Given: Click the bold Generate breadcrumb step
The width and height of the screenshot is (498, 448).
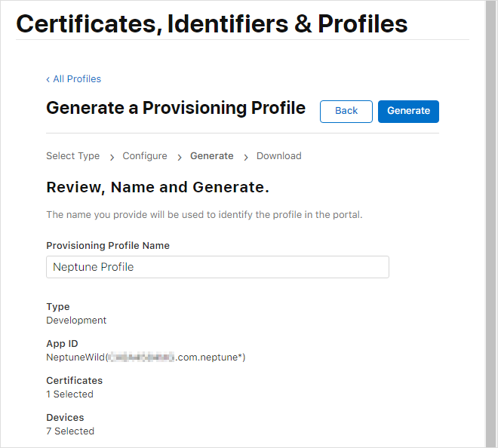Looking at the screenshot, I should 211,156.
